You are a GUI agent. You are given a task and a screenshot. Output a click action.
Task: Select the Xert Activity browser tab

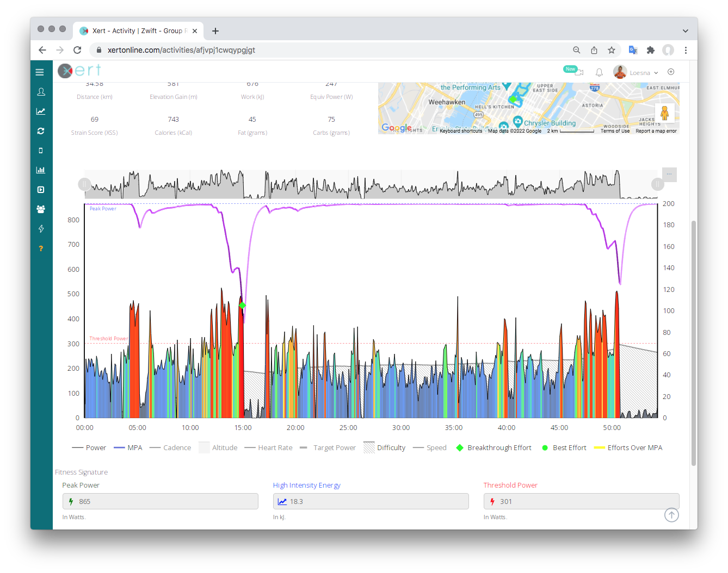click(x=138, y=31)
